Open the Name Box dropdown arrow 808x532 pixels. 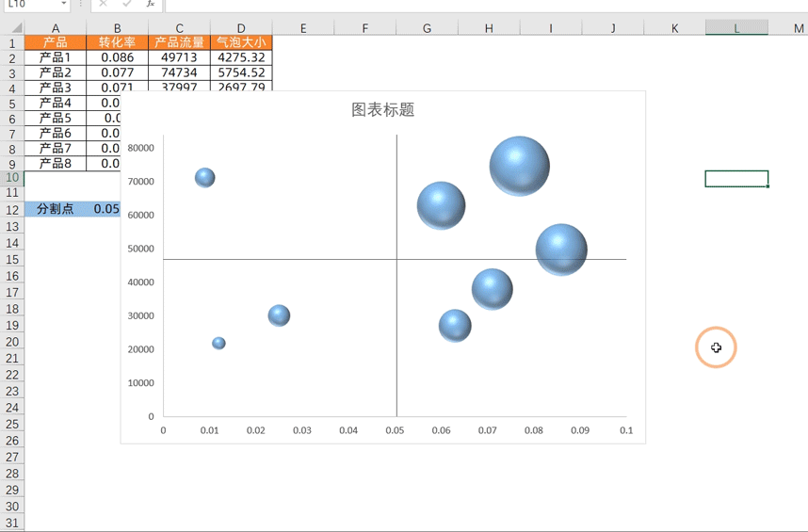64,5
